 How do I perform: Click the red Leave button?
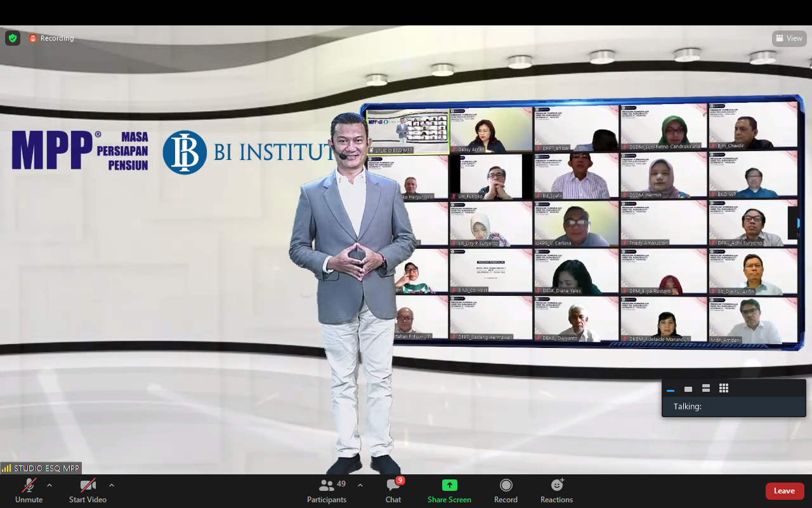point(784,491)
